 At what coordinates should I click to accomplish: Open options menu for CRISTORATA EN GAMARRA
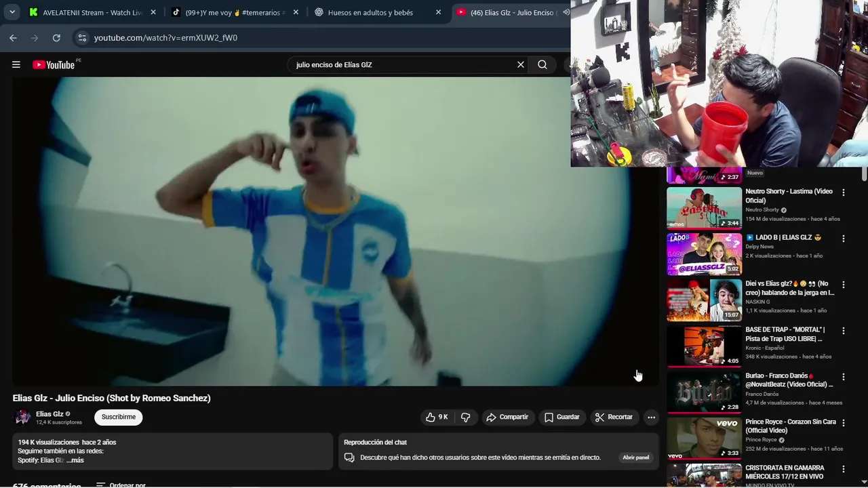844,469
